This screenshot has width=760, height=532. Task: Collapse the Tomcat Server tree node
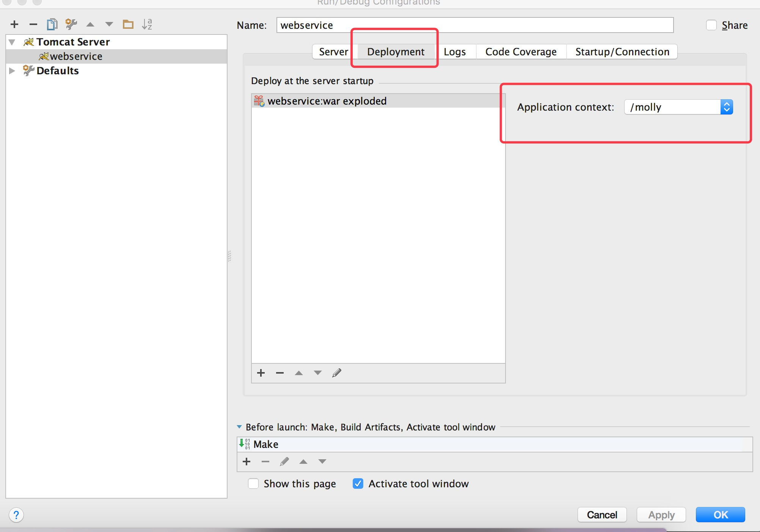[12, 42]
